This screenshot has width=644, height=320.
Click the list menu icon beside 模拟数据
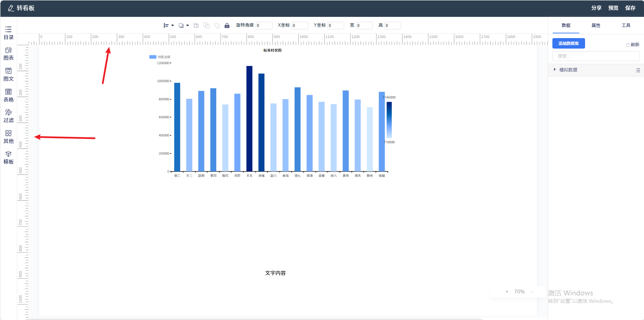(x=638, y=70)
